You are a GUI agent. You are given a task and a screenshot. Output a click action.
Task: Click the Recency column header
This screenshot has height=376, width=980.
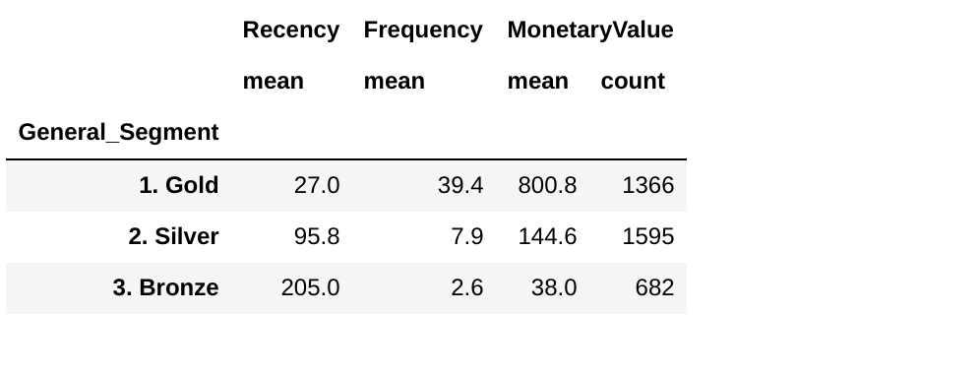(290, 31)
